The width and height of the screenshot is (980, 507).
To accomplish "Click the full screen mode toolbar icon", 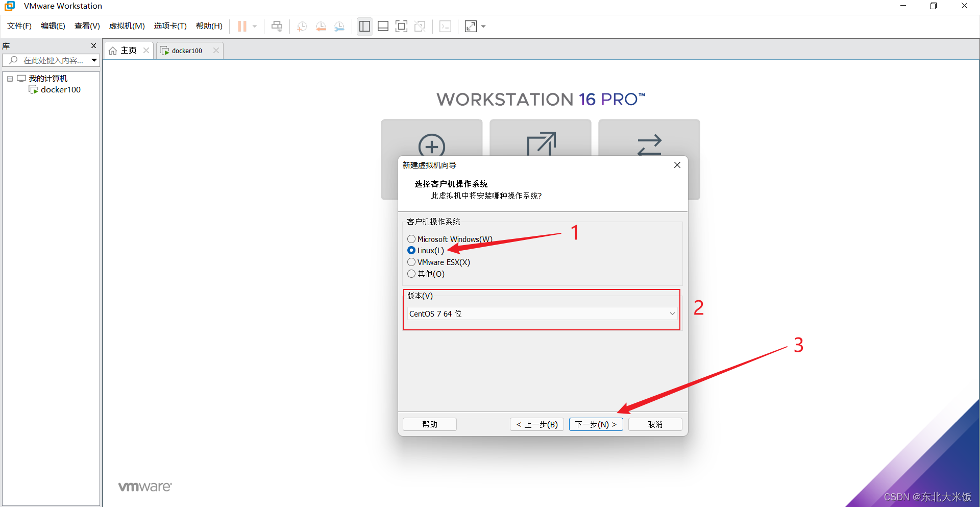I will pos(402,27).
